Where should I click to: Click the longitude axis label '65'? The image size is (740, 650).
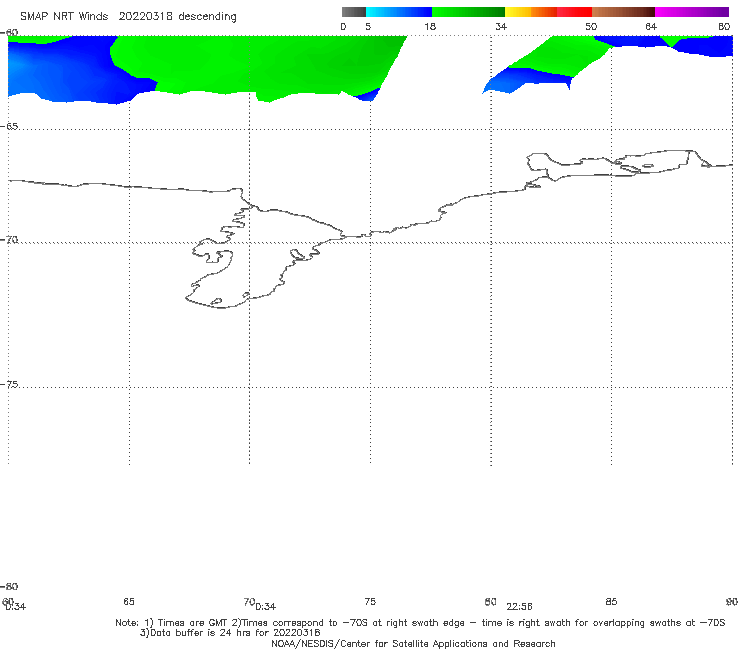coord(129,601)
